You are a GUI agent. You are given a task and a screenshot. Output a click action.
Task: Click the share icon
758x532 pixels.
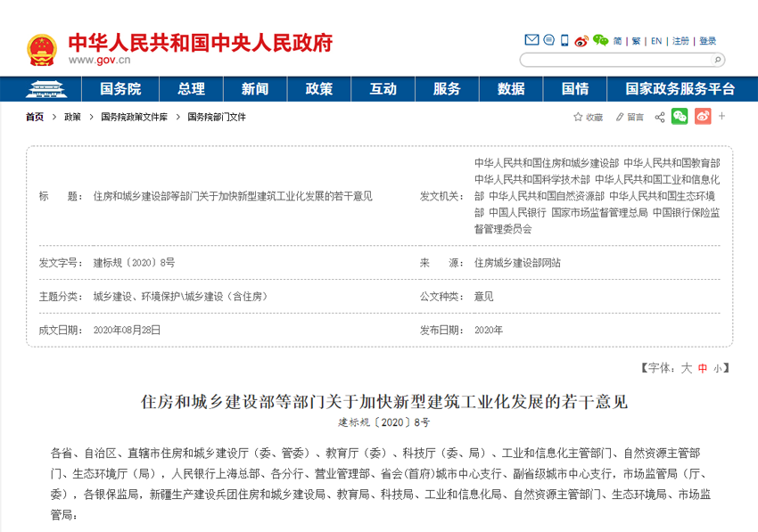click(x=659, y=117)
